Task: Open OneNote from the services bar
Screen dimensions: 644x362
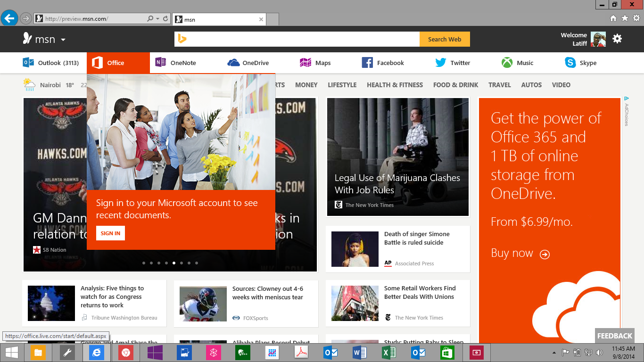Action: tap(175, 63)
